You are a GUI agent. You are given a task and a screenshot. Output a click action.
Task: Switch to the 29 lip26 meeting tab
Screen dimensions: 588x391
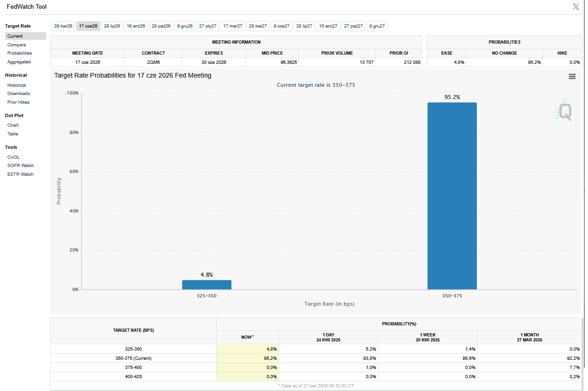(x=112, y=26)
